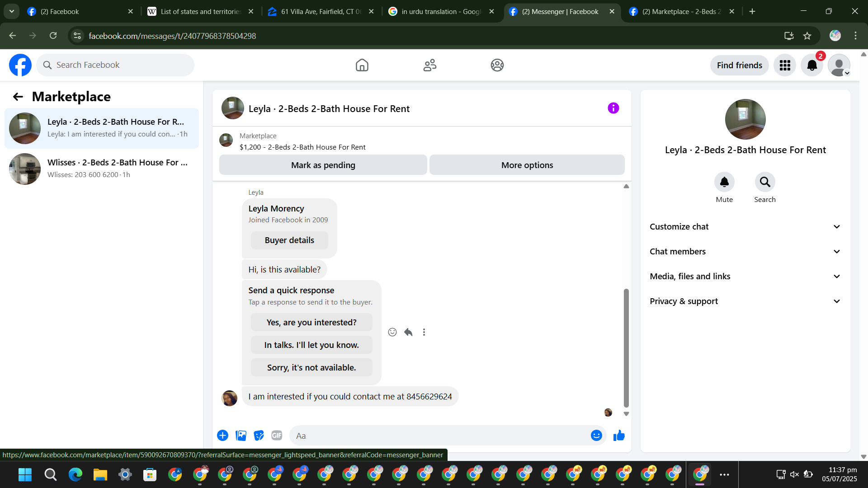
Task: React with the smiley icon beside message
Action: pyautogui.click(x=392, y=332)
